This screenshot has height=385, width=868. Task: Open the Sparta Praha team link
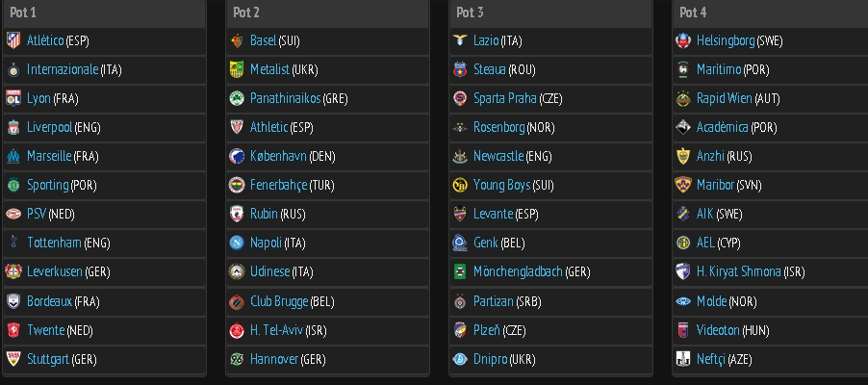pos(505,98)
